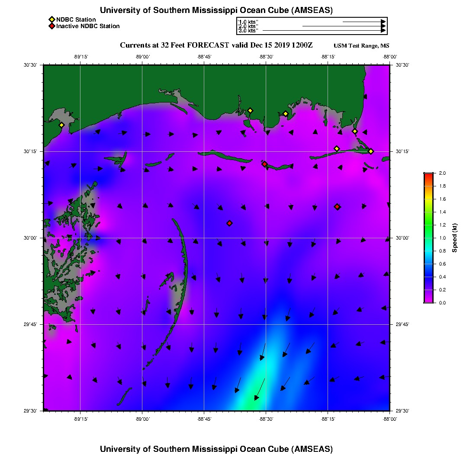Click the westernmost yellow NDBC station marker
Image resolution: width=476 pixels, height=454 pixels.
pos(61,125)
